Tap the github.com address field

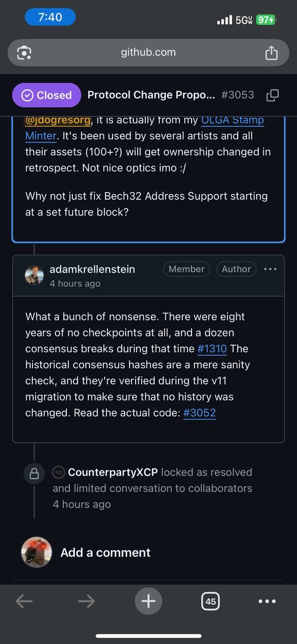148,52
